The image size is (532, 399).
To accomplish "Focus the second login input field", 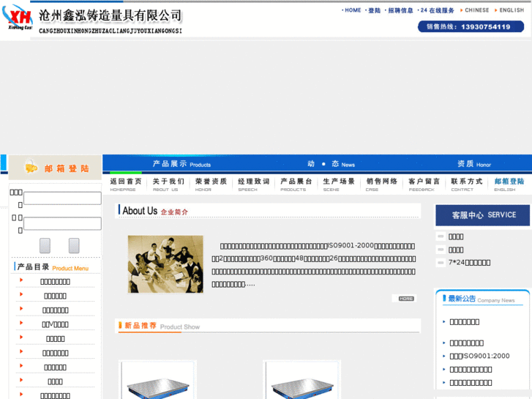I will click(x=62, y=223).
